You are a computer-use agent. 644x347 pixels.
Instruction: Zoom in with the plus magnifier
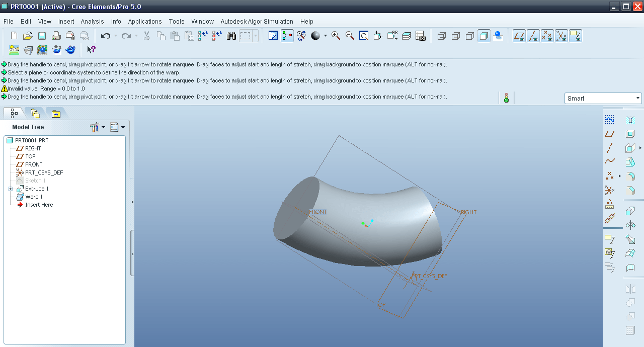tap(336, 36)
